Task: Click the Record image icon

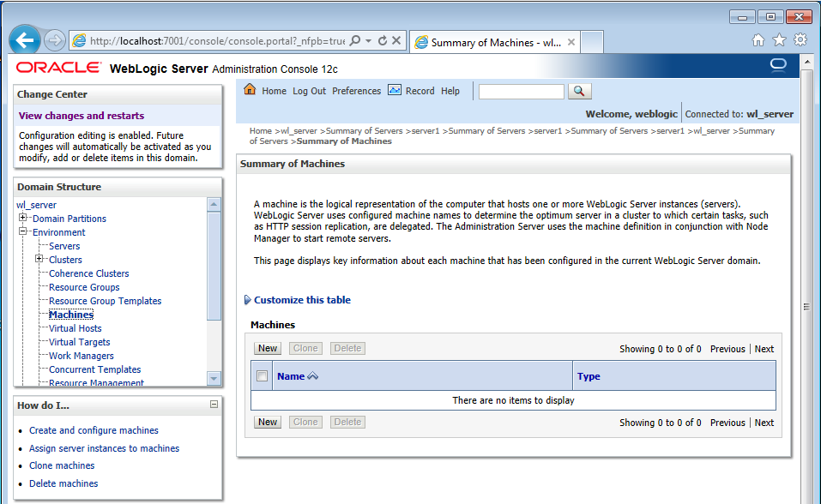Action: [x=395, y=90]
